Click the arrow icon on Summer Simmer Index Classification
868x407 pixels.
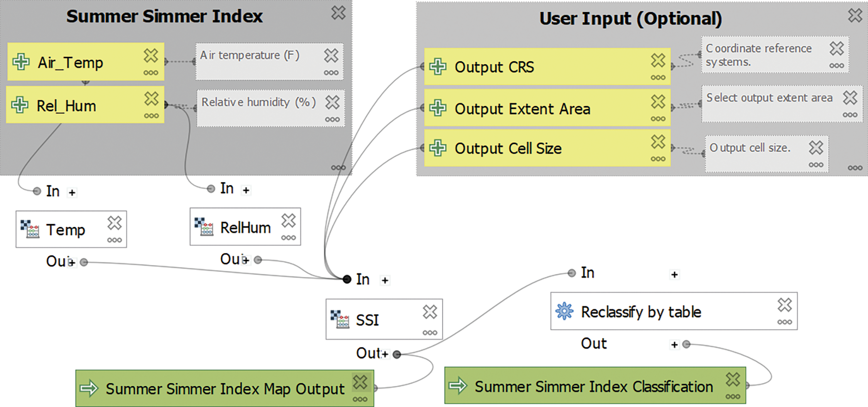(x=458, y=385)
